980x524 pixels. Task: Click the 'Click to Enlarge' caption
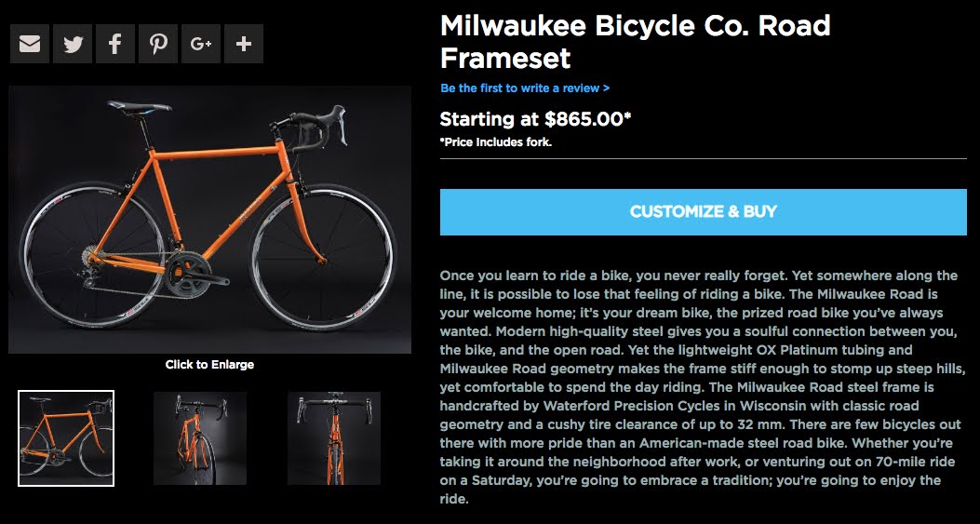click(x=209, y=364)
